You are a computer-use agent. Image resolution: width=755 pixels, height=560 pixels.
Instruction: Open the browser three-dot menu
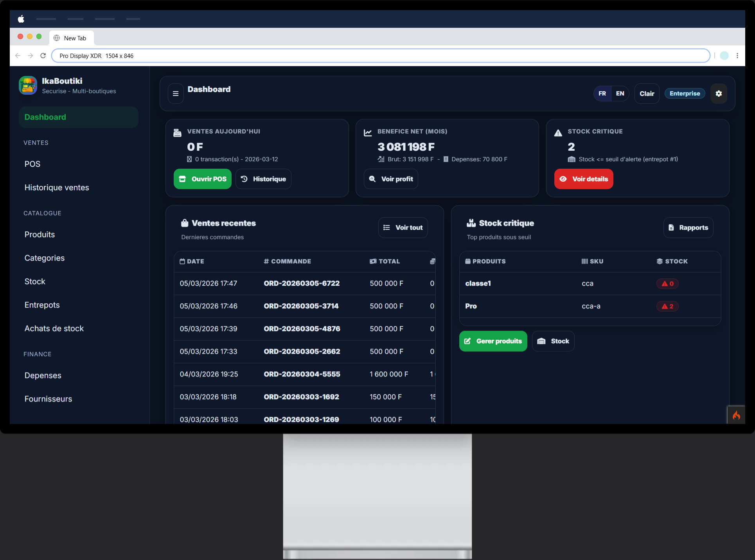(x=737, y=56)
